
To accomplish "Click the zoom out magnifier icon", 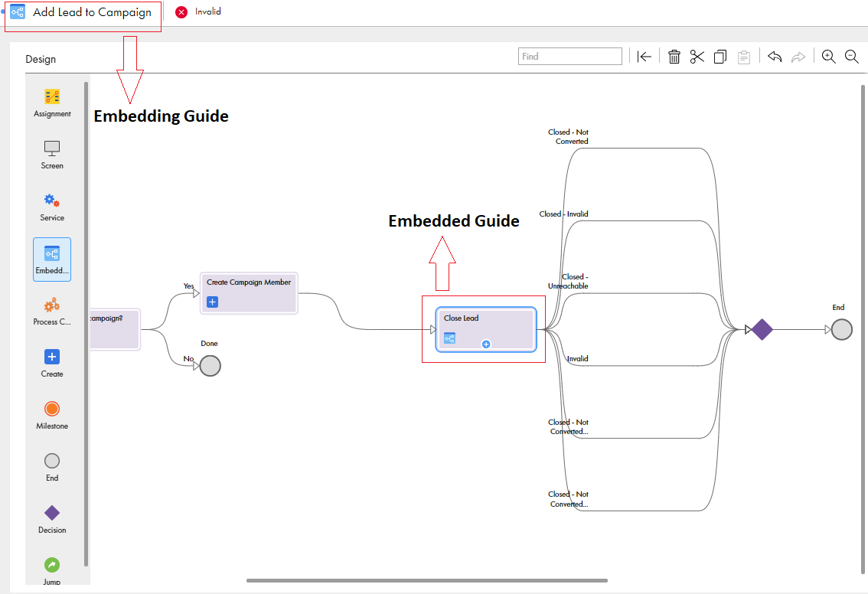I will pyautogui.click(x=852, y=57).
